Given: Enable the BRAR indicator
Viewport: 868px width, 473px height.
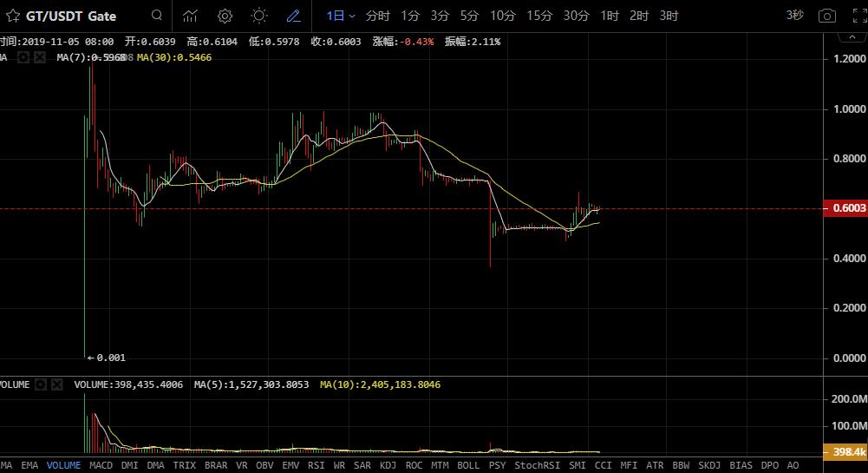Looking at the screenshot, I should click(x=216, y=465).
